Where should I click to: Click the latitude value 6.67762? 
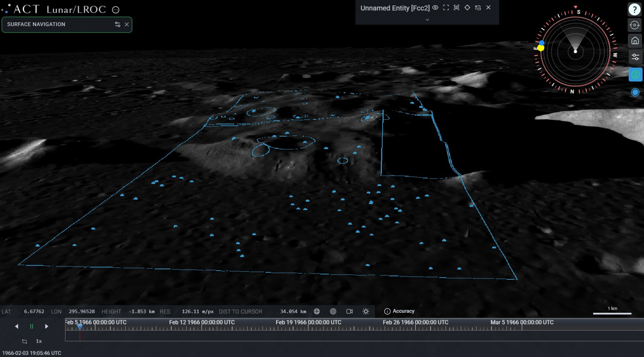click(x=34, y=312)
